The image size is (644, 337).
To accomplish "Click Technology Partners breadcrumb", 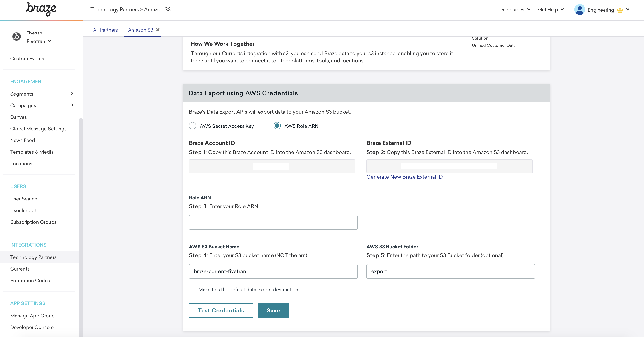I will point(114,9).
